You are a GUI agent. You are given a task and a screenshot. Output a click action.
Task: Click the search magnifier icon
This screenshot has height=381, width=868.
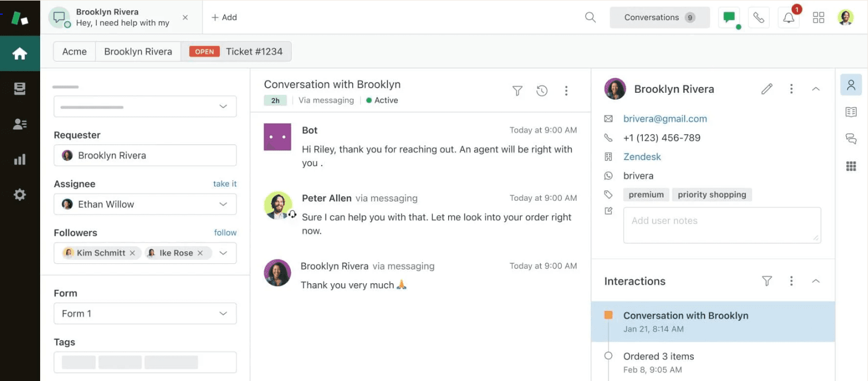click(590, 17)
